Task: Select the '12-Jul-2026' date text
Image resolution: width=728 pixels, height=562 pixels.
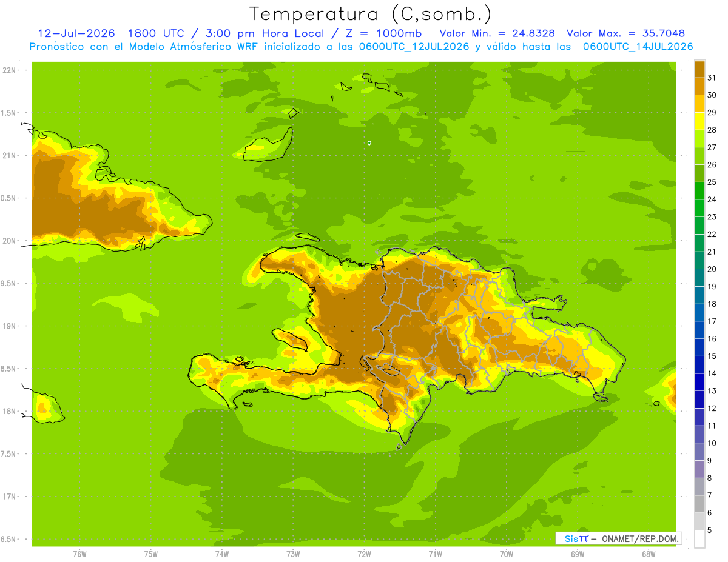Action: click(x=76, y=33)
